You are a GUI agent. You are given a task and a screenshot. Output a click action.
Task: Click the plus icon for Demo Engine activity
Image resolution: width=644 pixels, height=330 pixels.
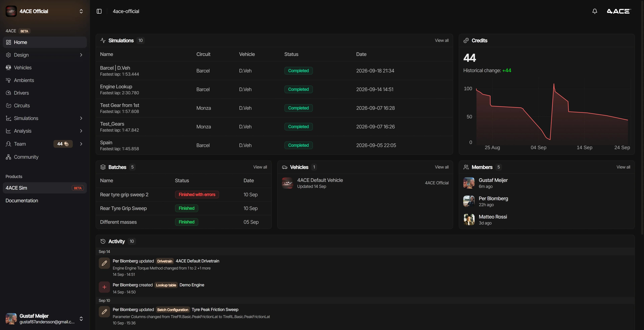click(104, 287)
